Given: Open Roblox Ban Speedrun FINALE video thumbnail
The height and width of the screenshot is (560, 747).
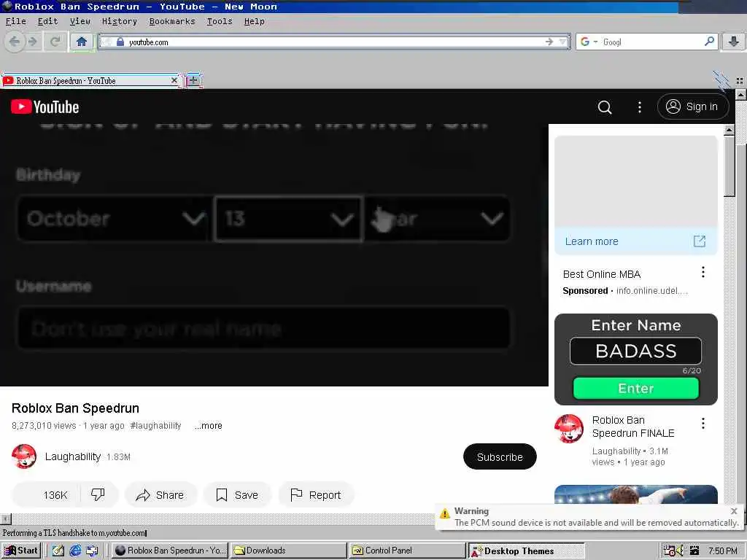Looking at the screenshot, I should point(635,359).
